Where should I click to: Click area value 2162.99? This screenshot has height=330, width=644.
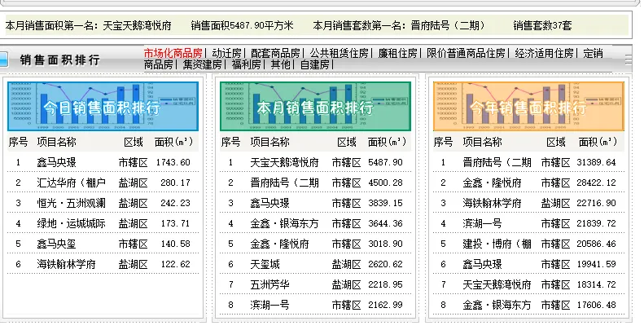(386, 305)
